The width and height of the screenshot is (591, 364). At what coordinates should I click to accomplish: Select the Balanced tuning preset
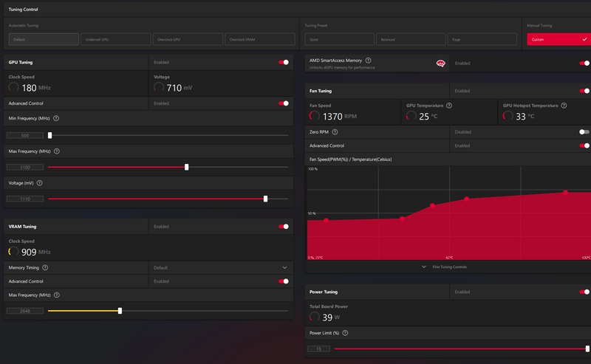[x=411, y=39]
